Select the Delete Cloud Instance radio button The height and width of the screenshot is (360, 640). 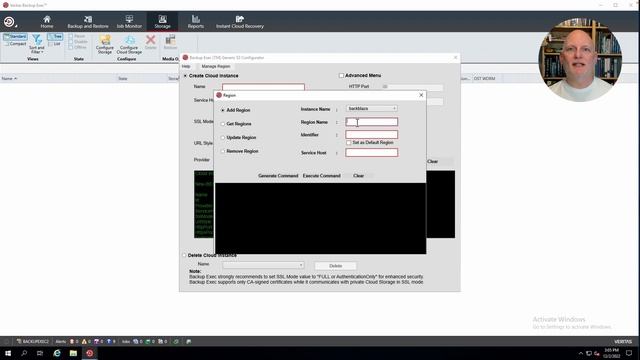[x=184, y=255]
